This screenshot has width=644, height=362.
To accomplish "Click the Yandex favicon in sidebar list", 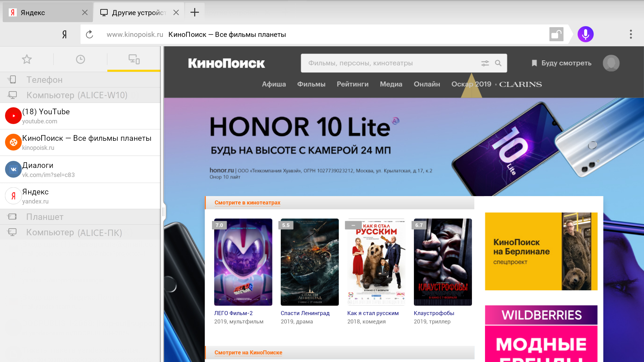I will coord(13,196).
